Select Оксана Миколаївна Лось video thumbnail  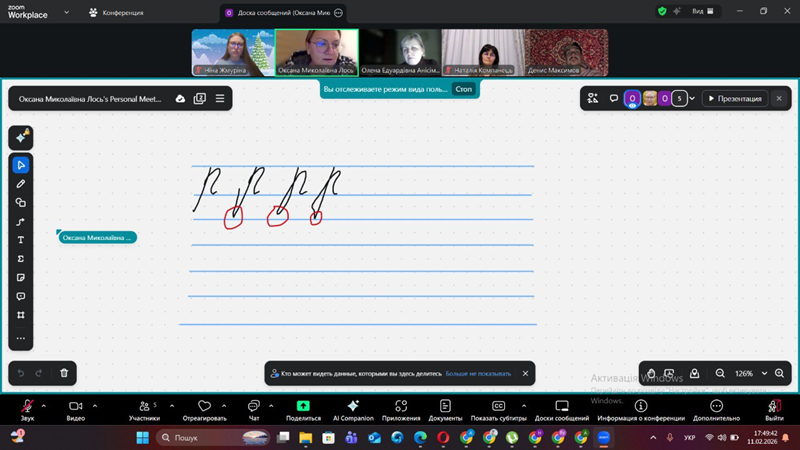point(316,52)
